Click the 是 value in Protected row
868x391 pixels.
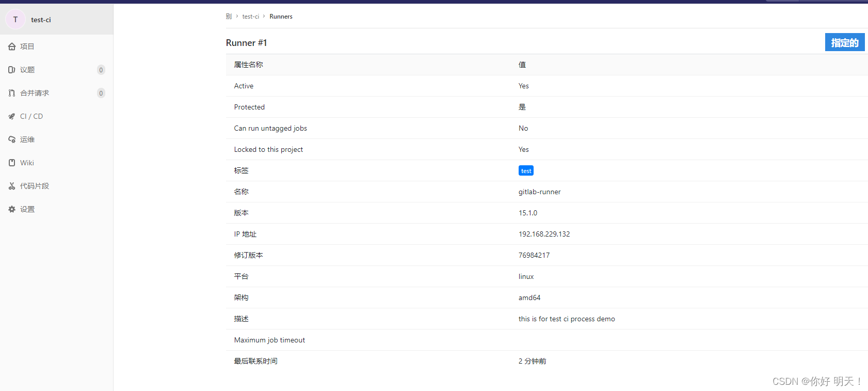tap(522, 107)
